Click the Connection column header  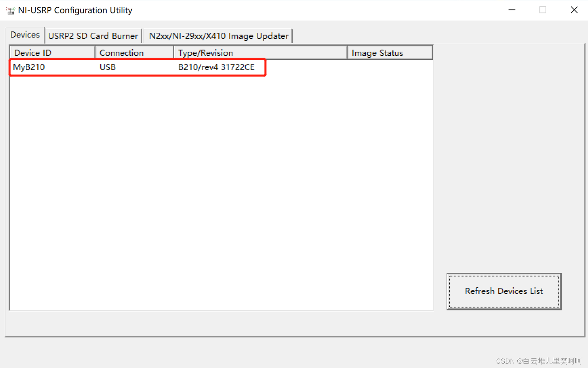tap(134, 53)
